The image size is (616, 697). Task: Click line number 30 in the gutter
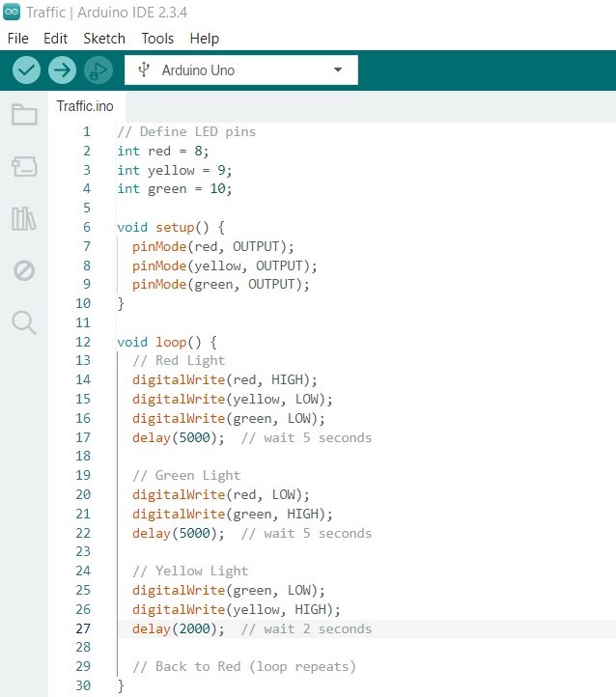(83, 685)
